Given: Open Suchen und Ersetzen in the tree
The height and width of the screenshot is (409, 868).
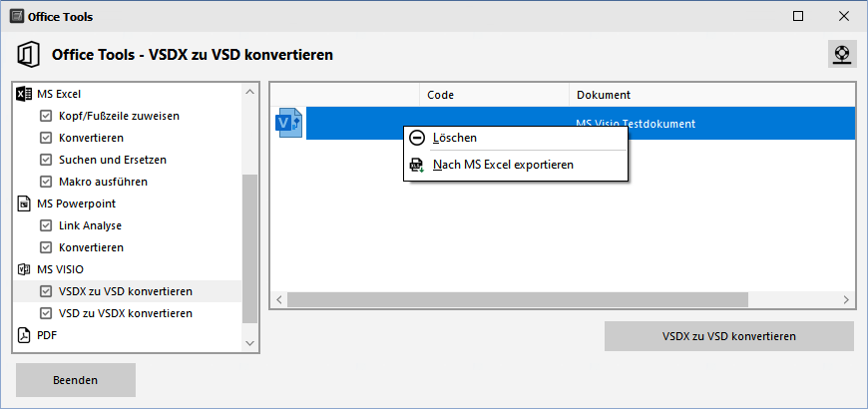Looking at the screenshot, I should click(x=113, y=160).
